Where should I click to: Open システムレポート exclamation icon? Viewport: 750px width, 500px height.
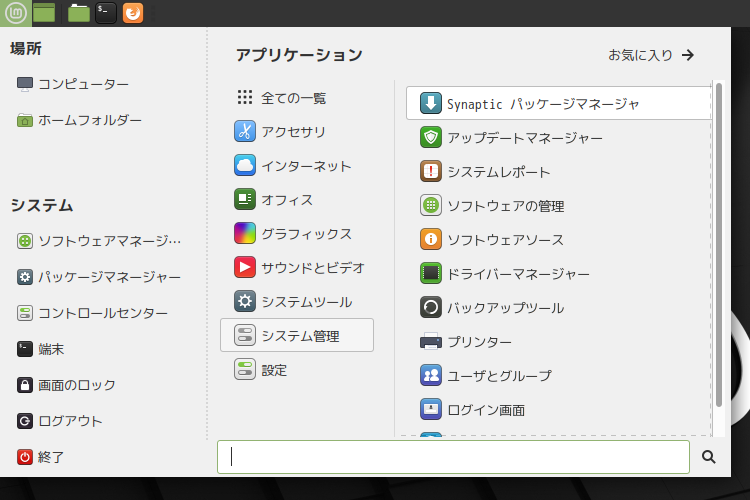point(430,171)
